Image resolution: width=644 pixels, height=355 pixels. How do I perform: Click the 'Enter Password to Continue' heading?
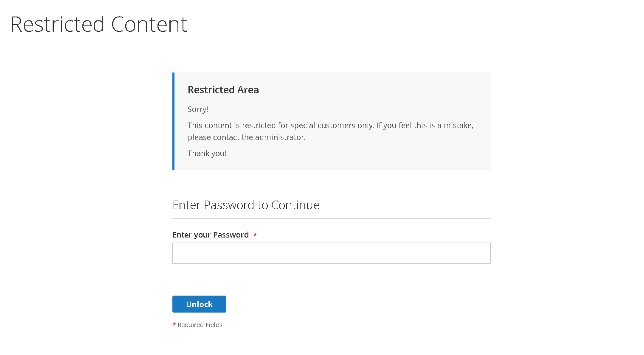246,205
